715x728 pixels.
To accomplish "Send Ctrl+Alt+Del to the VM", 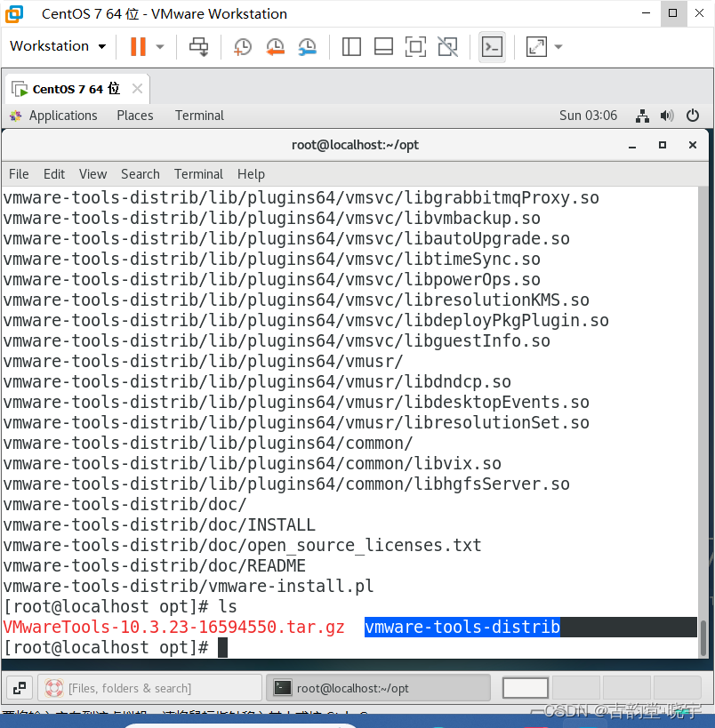I will (199, 46).
